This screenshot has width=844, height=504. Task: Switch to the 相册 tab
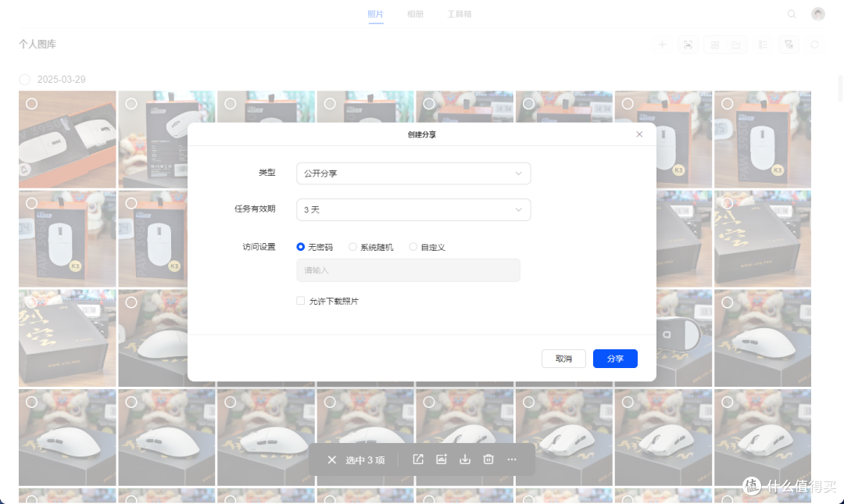415,14
